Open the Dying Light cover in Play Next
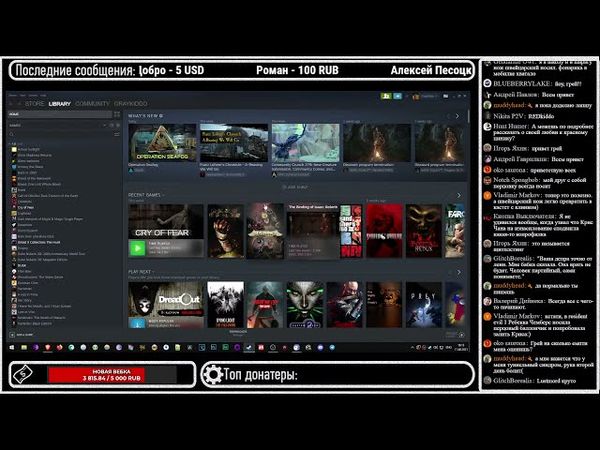The width and height of the screenshot is (600, 450). (226, 305)
